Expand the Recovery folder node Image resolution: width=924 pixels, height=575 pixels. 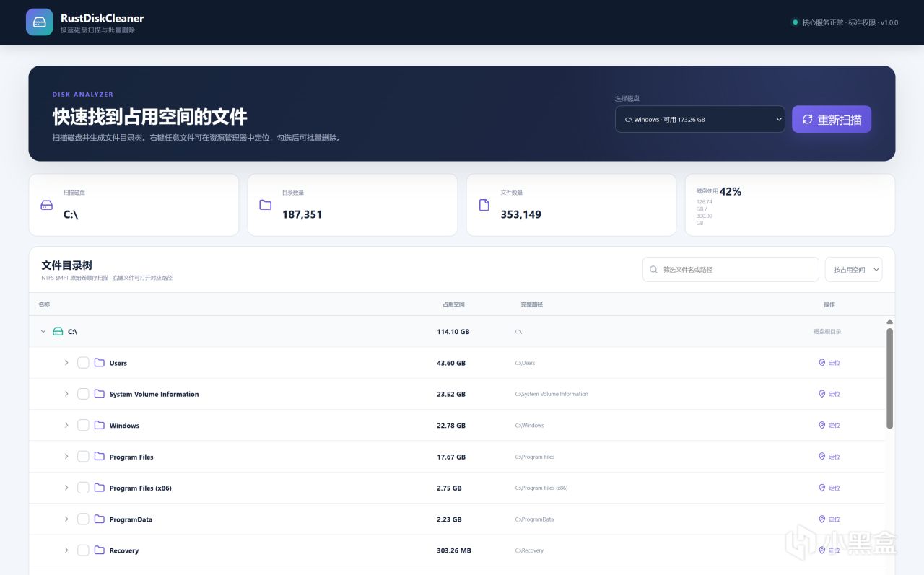pos(66,550)
